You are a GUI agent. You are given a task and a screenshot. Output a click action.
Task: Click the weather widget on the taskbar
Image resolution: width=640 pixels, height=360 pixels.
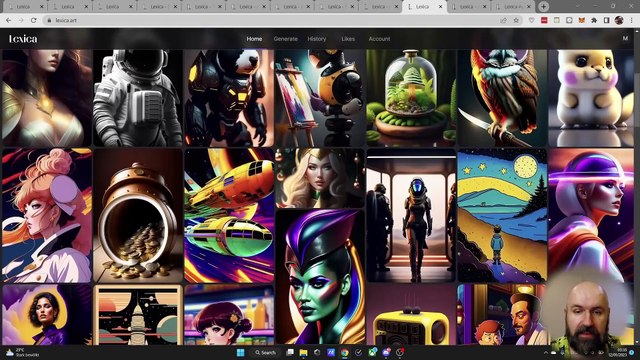click(x=21, y=352)
